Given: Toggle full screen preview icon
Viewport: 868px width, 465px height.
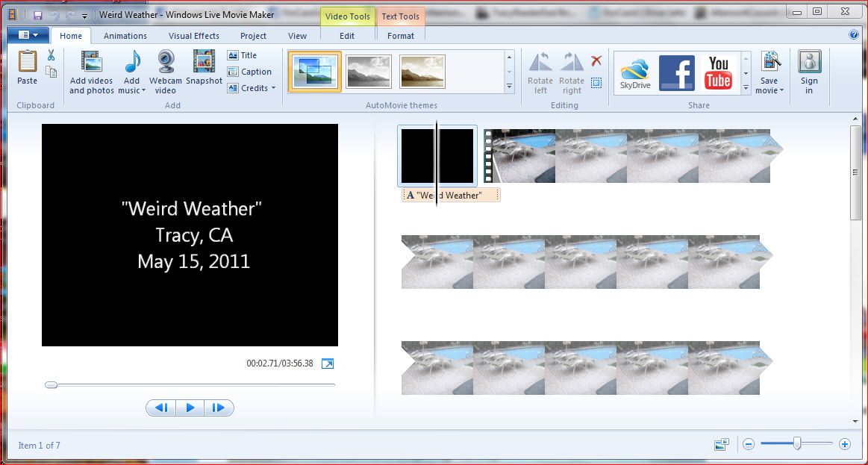Looking at the screenshot, I should pyautogui.click(x=328, y=363).
